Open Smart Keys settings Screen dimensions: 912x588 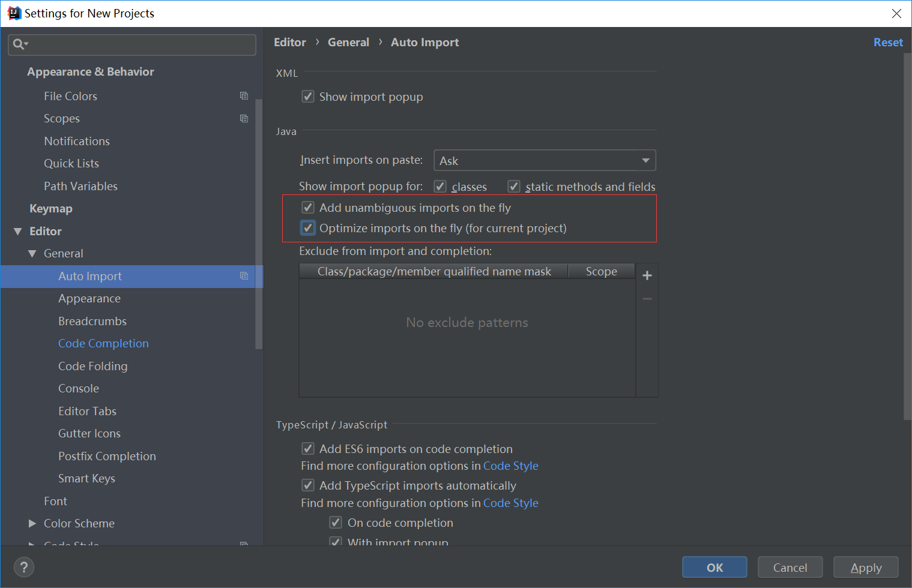(86, 478)
